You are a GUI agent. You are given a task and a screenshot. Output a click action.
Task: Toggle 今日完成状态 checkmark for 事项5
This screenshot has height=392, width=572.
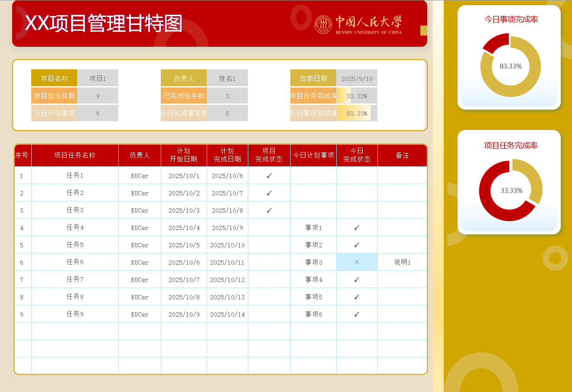357,297
